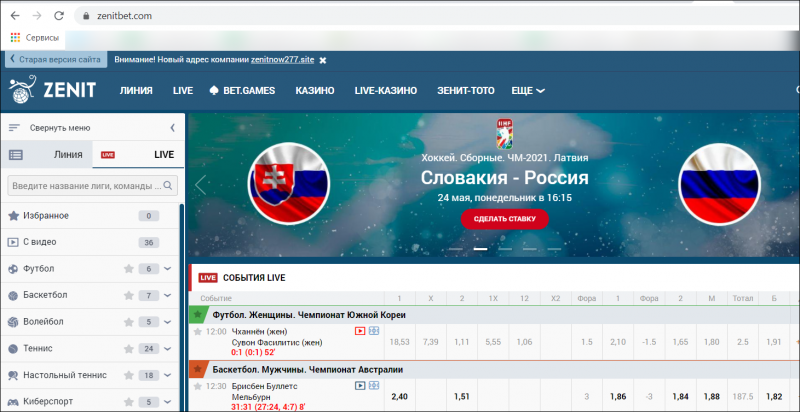Dismiss the new address notice

point(322,60)
